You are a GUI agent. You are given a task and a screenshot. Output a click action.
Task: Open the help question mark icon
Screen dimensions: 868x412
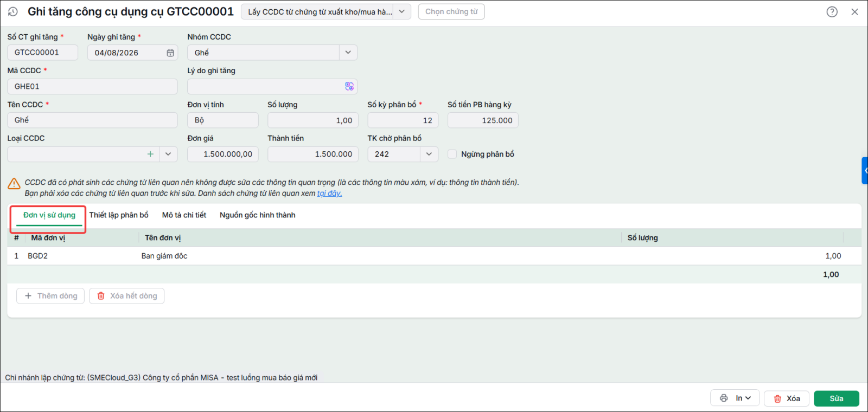coord(832,12)
